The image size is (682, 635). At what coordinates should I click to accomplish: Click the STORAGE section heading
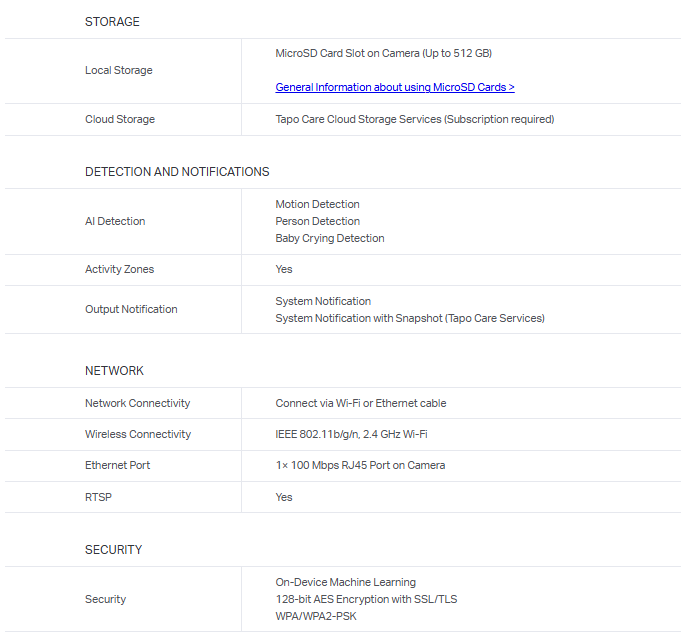[x=112, y=22]
